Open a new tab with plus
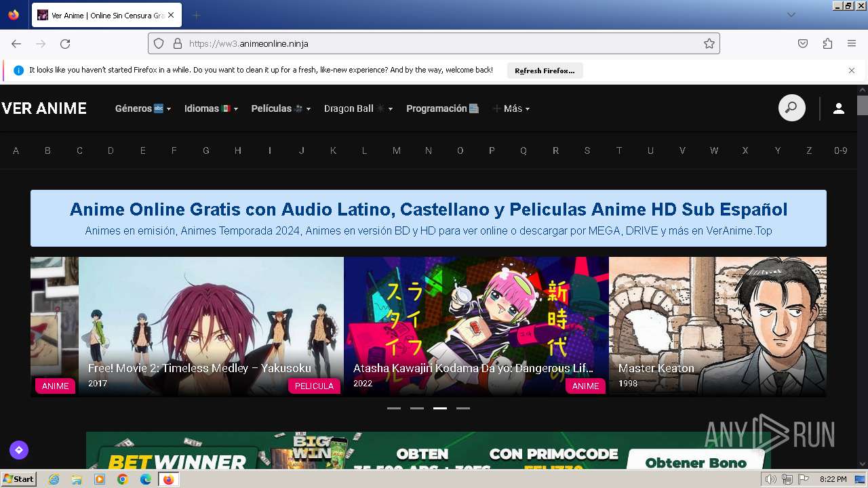 pos(197,15)
